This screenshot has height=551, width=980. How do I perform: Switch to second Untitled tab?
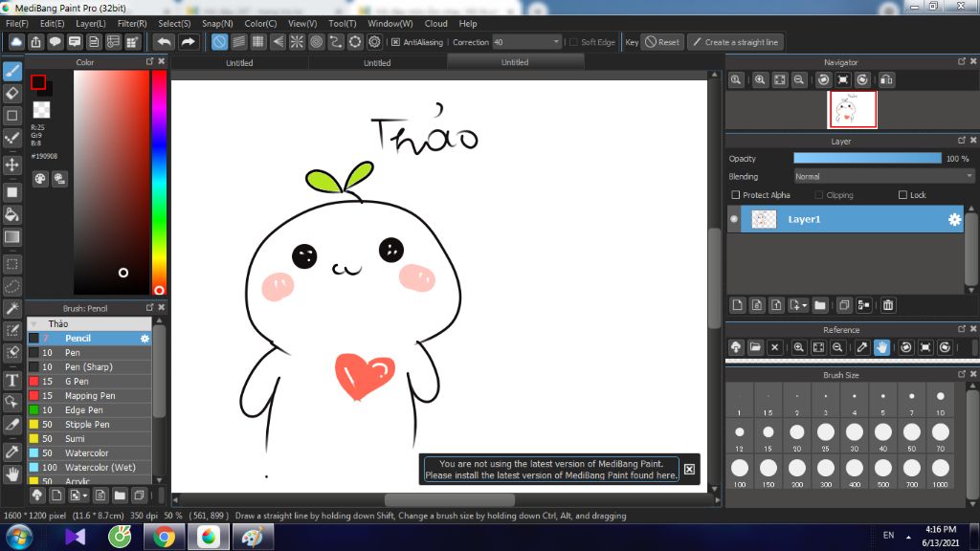click(377, 62)
